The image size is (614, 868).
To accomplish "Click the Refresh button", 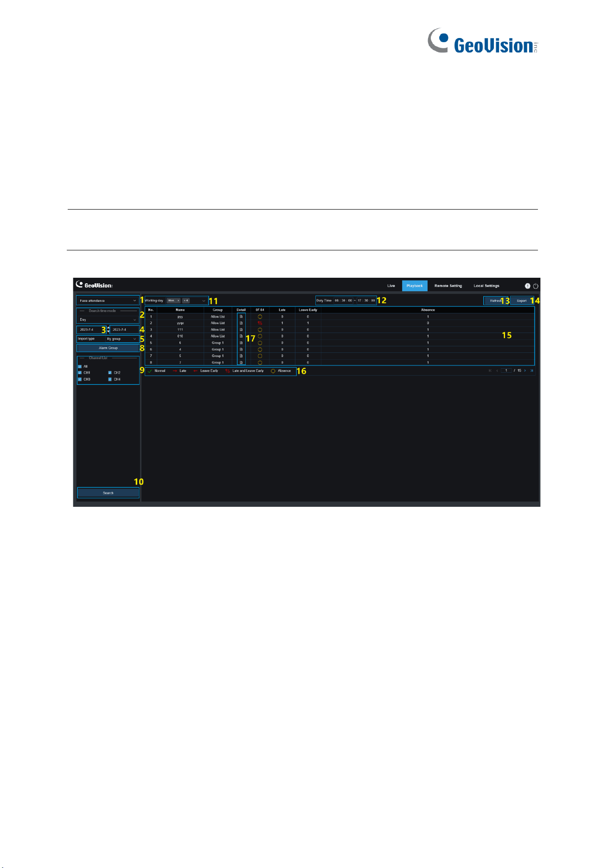I will [496, 300].
